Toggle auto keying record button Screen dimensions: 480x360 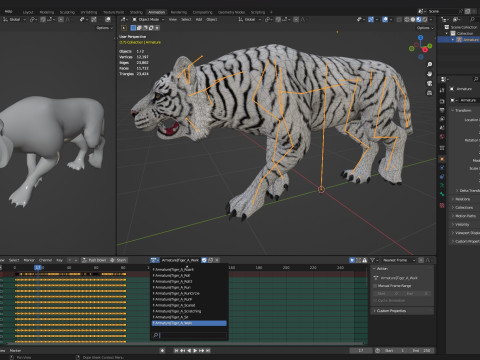(163, 351)
